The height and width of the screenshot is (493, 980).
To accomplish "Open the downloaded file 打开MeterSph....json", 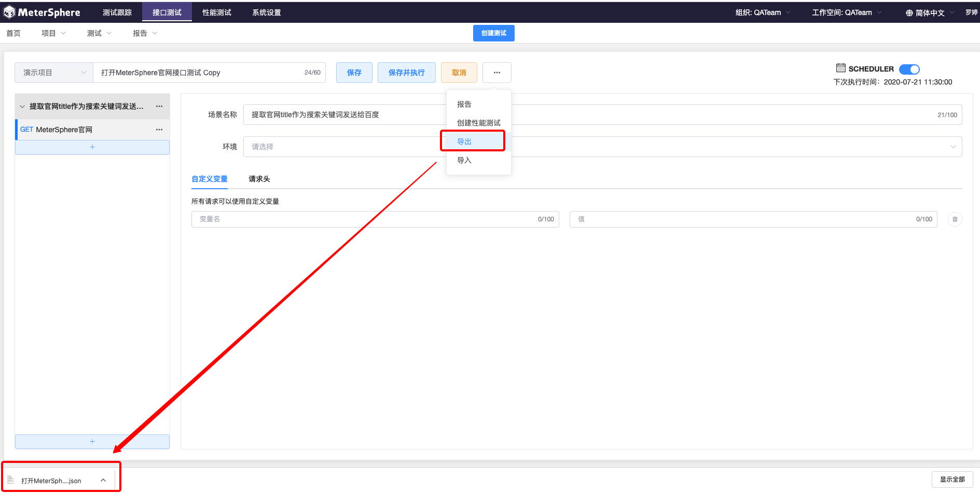I will coord(51,481).
